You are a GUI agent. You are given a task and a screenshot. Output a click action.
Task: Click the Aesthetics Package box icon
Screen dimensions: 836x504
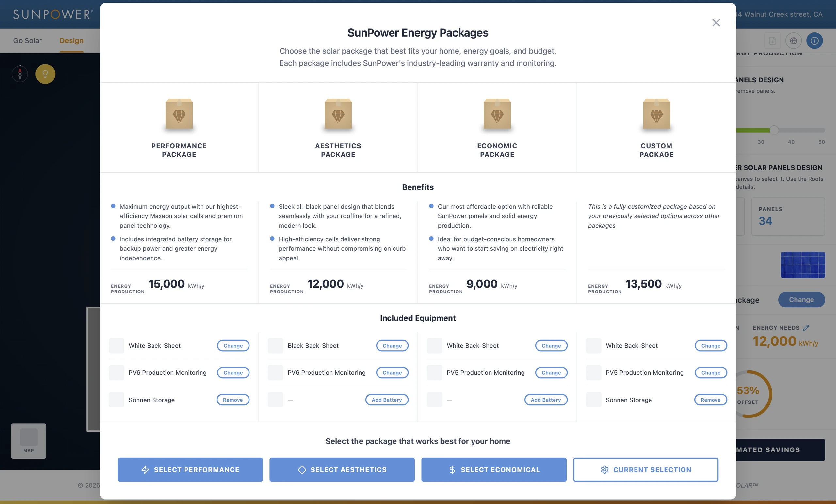coord(338,114)
